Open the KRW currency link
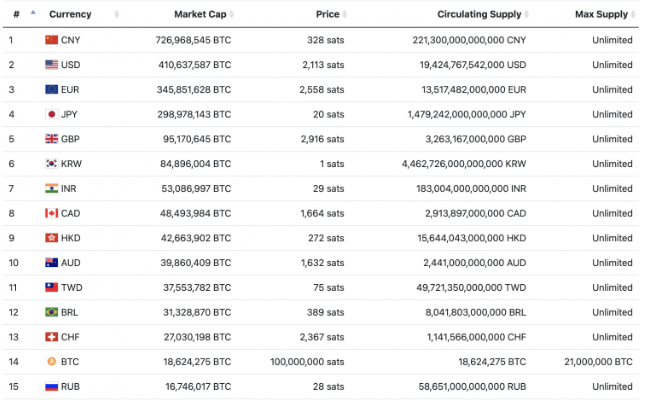Image resolution: width=658 pixels, height=405 pixels. [70, 164]
